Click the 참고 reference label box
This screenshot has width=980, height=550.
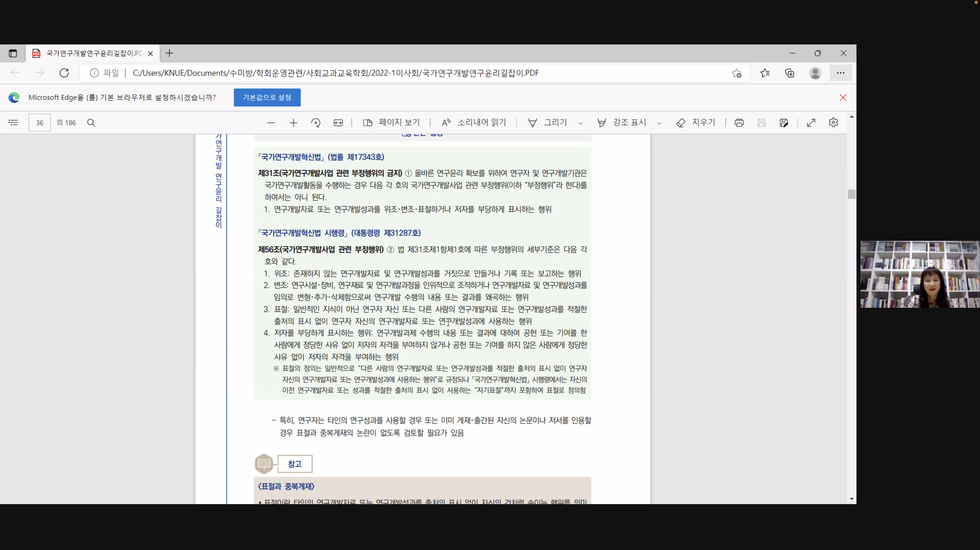295,464
